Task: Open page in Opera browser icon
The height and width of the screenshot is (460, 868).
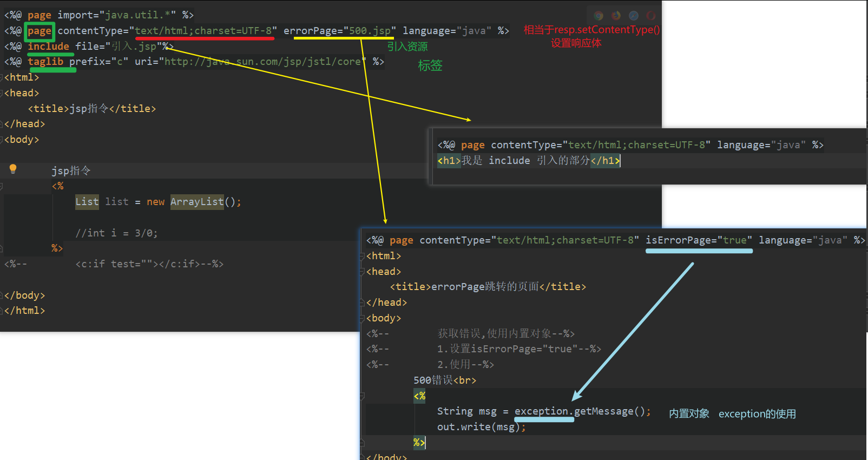Action: [x=651, y=16]
